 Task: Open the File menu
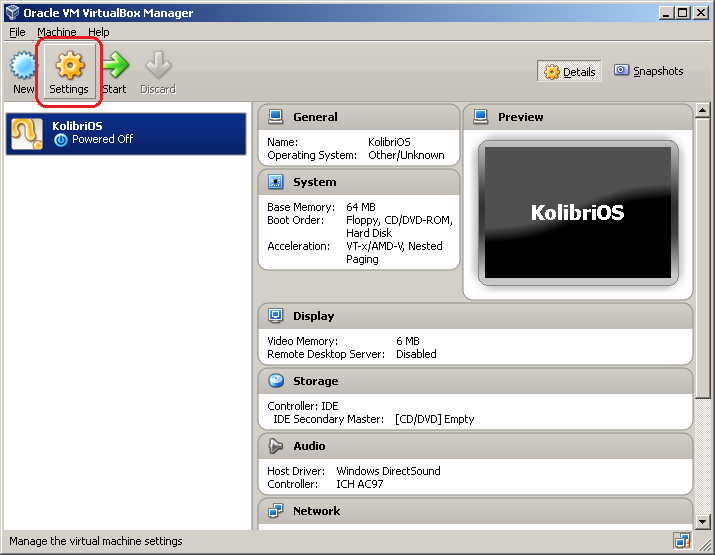pyautogui.click(x=17, y=32)
